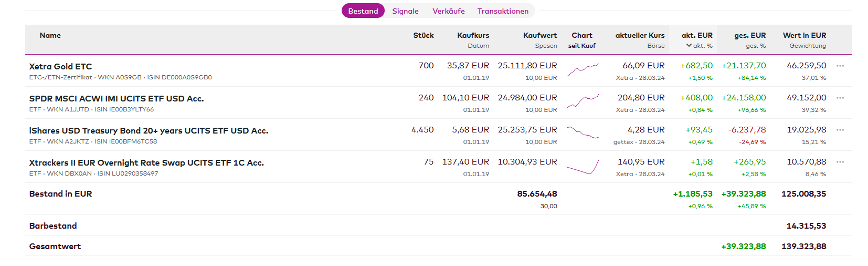Image resolution: width=868 pixels, height=266 pixels.
Task: Open iShares USD Treasury Bond 20+ years link
Action: point(149,131)
